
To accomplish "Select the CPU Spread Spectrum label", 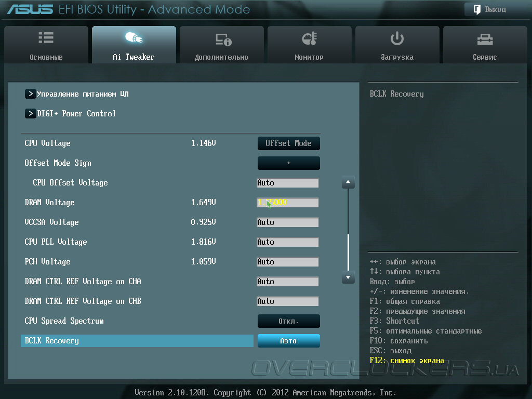I will pos(64,321).
